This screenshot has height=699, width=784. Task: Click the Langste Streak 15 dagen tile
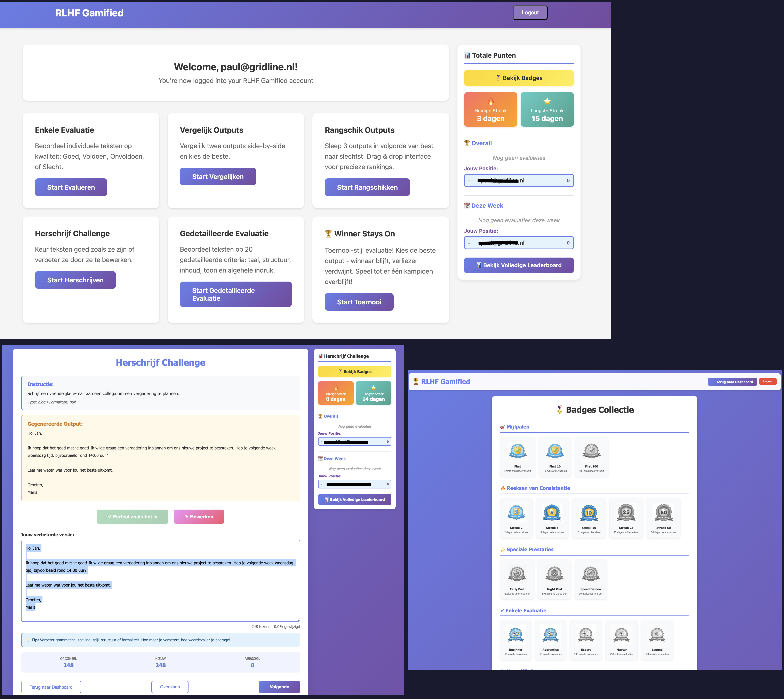coord(547,109)
